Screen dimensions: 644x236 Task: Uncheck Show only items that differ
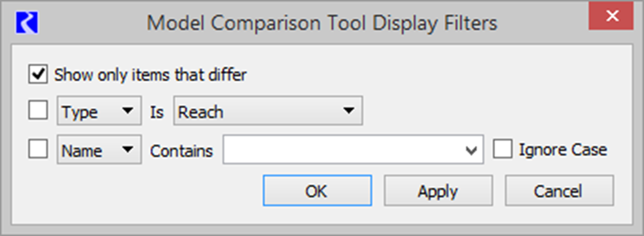(38, 75)
